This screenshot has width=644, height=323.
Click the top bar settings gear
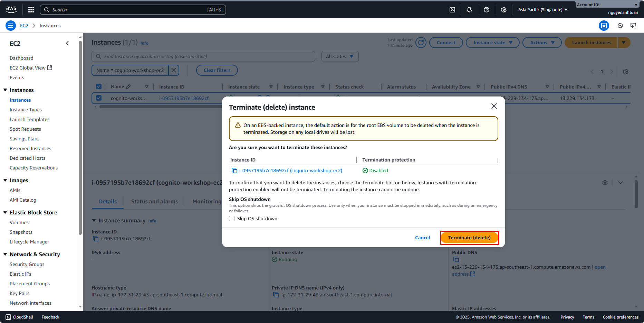point(503,10)
